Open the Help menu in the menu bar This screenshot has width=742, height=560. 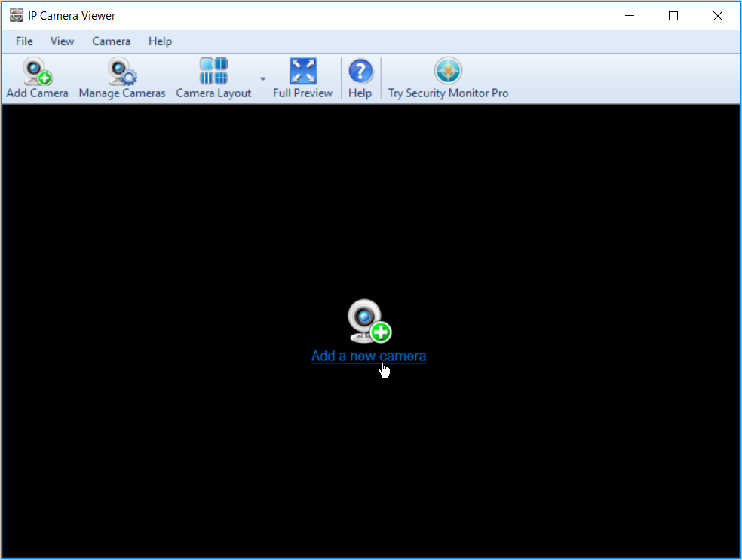tap(160, 41)
